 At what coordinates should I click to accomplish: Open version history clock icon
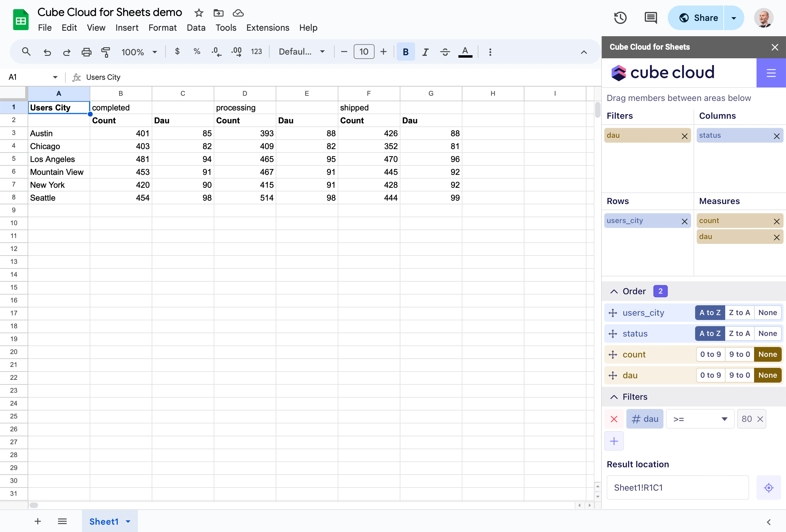click(x=620, y=18)
